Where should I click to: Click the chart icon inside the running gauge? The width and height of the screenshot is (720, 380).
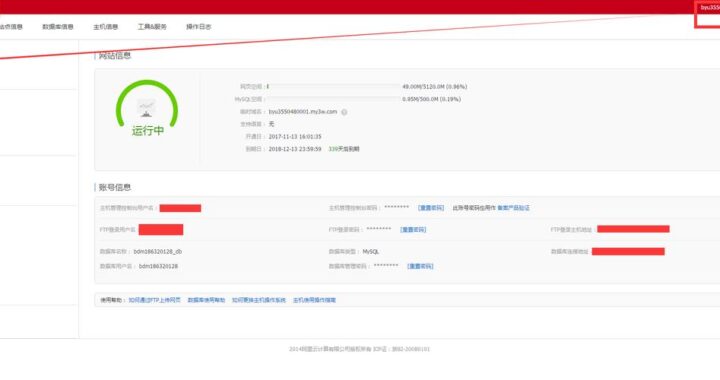[x=146, y=108]
